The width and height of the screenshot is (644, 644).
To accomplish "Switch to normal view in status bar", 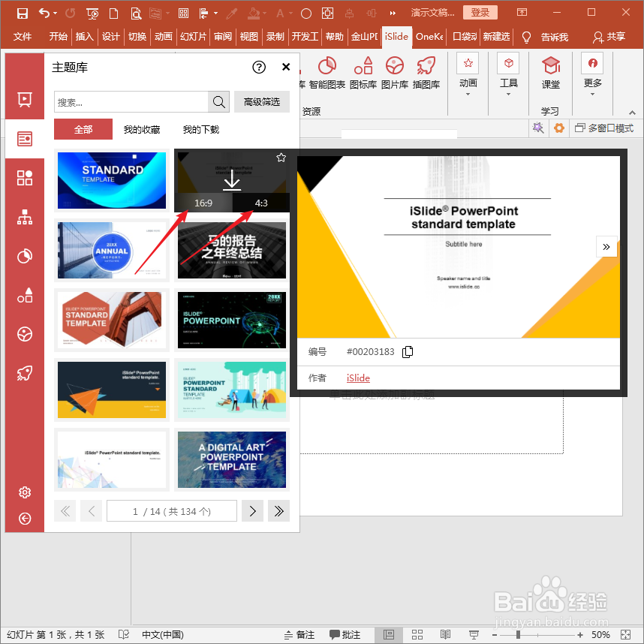I will tap(389, 634).
